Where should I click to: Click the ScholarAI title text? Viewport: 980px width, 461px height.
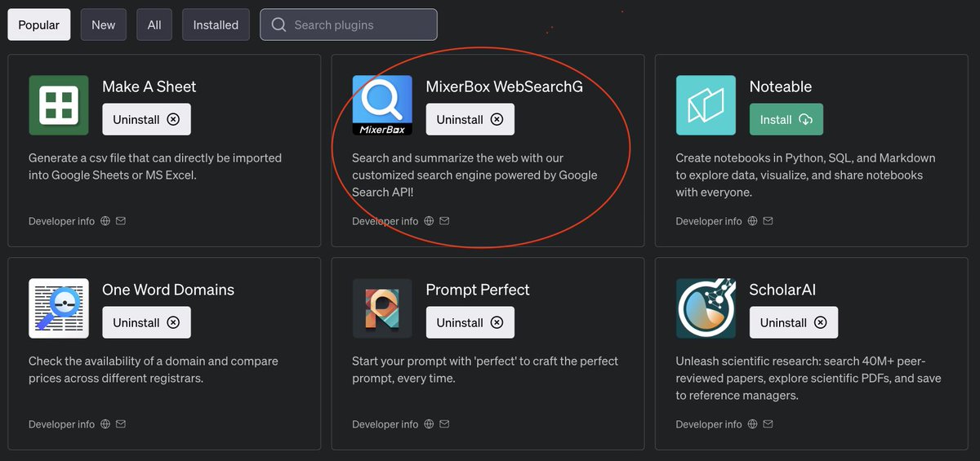[782, 290]
